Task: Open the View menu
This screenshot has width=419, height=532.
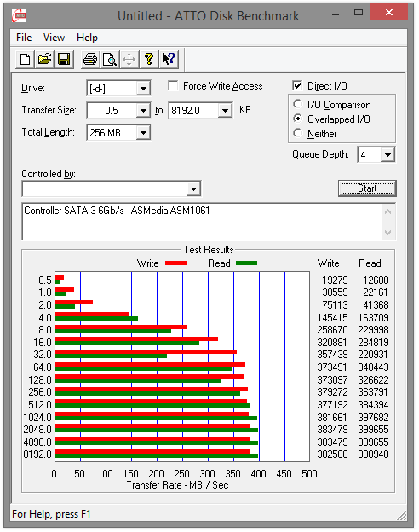Action: tap(54, 38)
